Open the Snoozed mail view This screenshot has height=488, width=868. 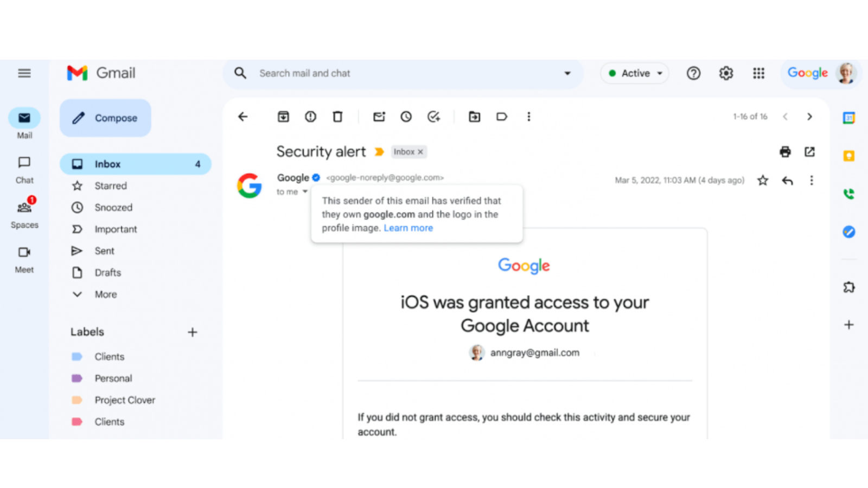click(113, 207)
